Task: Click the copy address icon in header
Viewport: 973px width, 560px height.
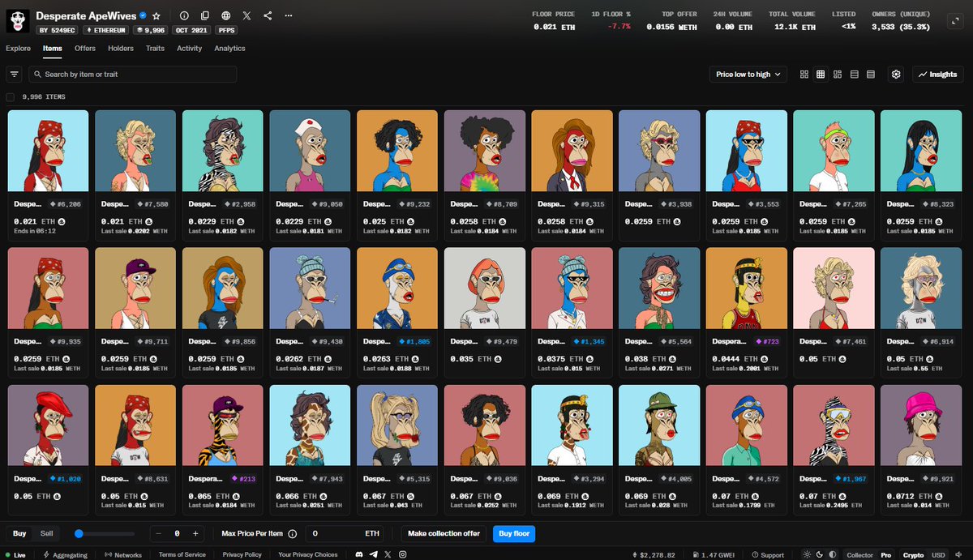Action: tap(205, 15)
